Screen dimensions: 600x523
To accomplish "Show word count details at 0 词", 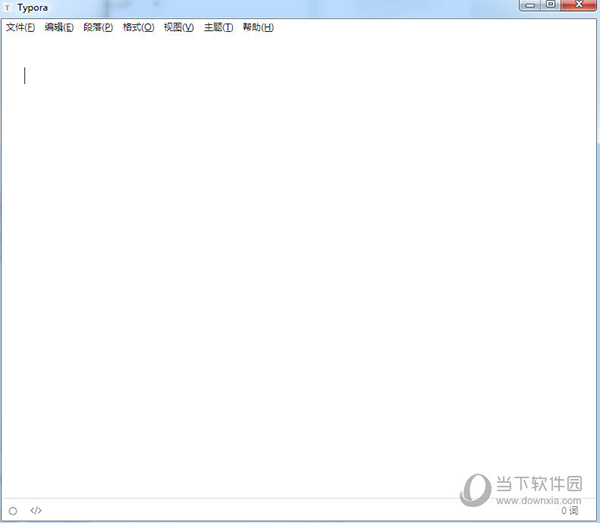I will pos(570,510).
